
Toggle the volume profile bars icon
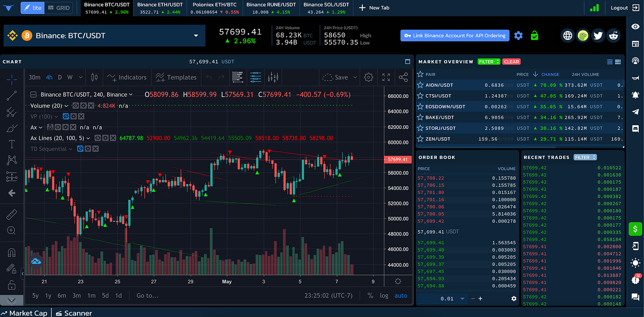coord(238,77)
